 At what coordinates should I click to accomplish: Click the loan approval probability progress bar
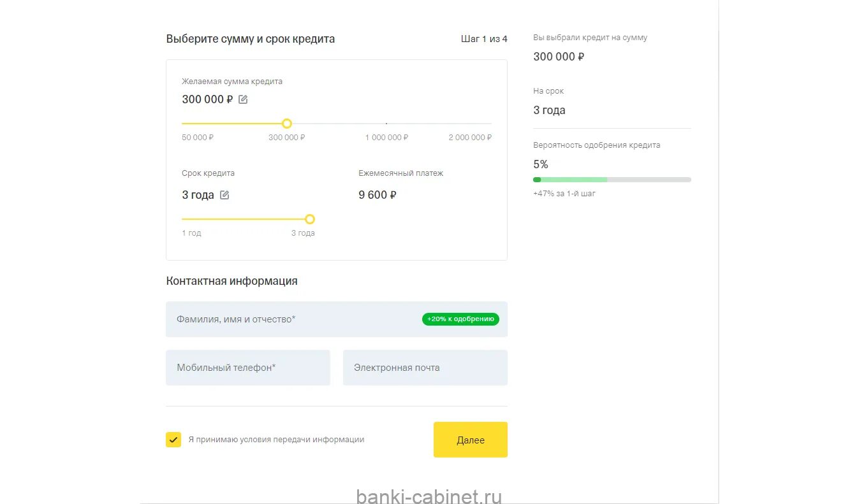[612, 180]
